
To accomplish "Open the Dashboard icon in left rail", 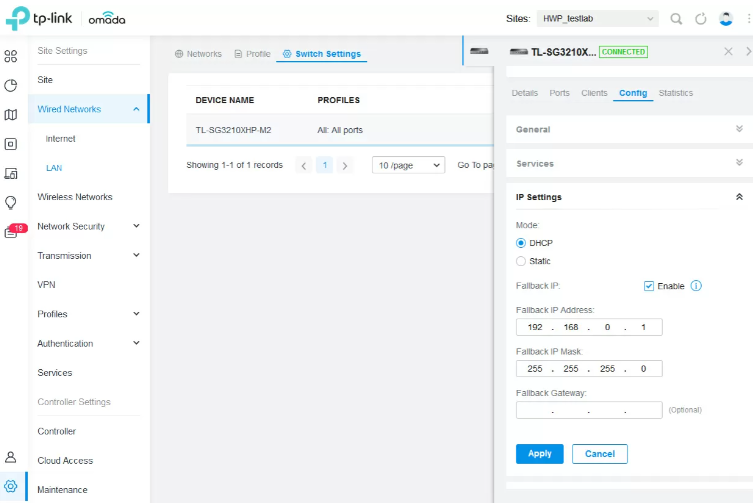I will [x=11, y=56].
